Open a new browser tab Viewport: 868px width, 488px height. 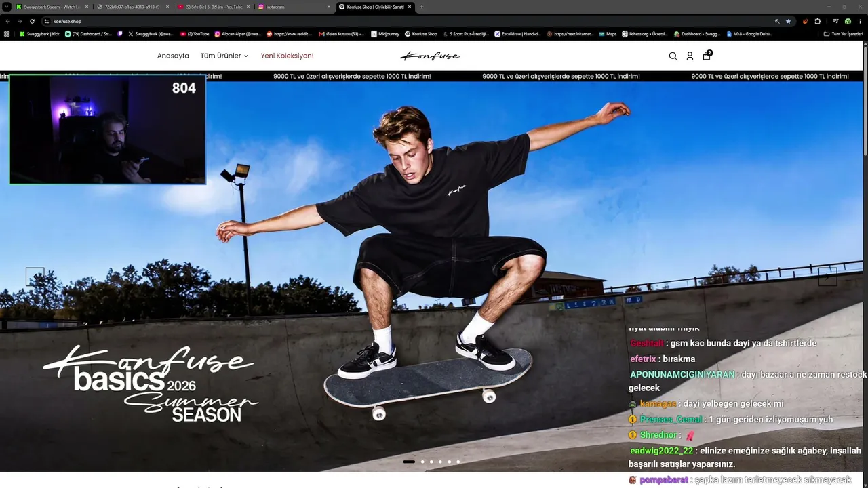click(x=422, y=7)
